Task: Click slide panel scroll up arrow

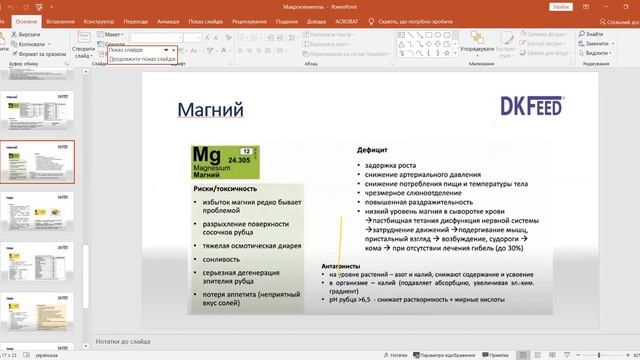Action: (85, 72)
